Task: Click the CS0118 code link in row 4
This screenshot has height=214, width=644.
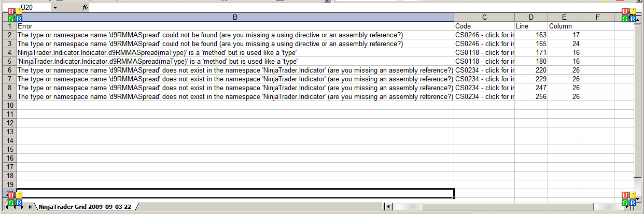Action: (x=484, y=52)
